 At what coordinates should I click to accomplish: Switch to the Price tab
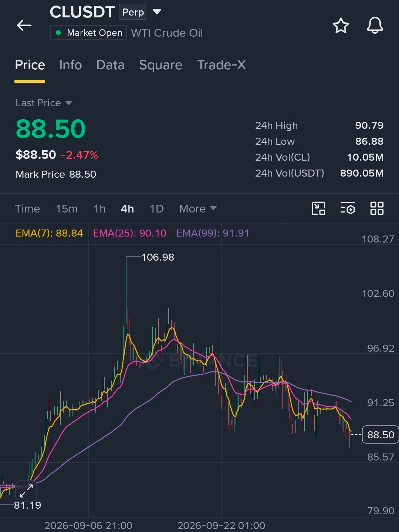click(x=30, y=65)
